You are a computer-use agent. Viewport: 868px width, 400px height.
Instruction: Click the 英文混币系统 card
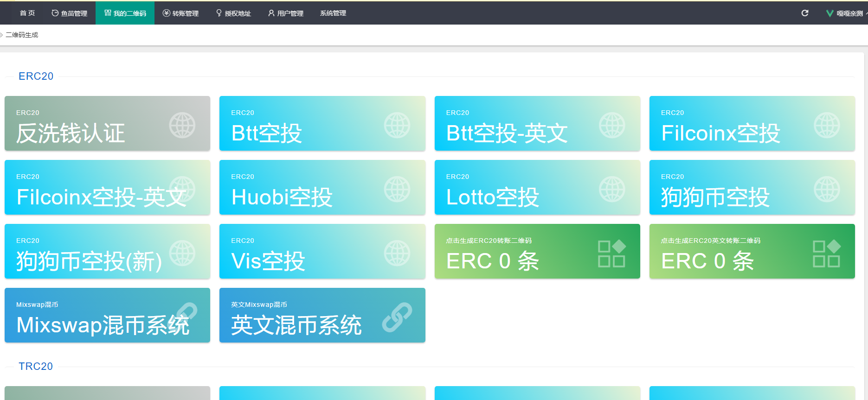(x=322, y=315)
